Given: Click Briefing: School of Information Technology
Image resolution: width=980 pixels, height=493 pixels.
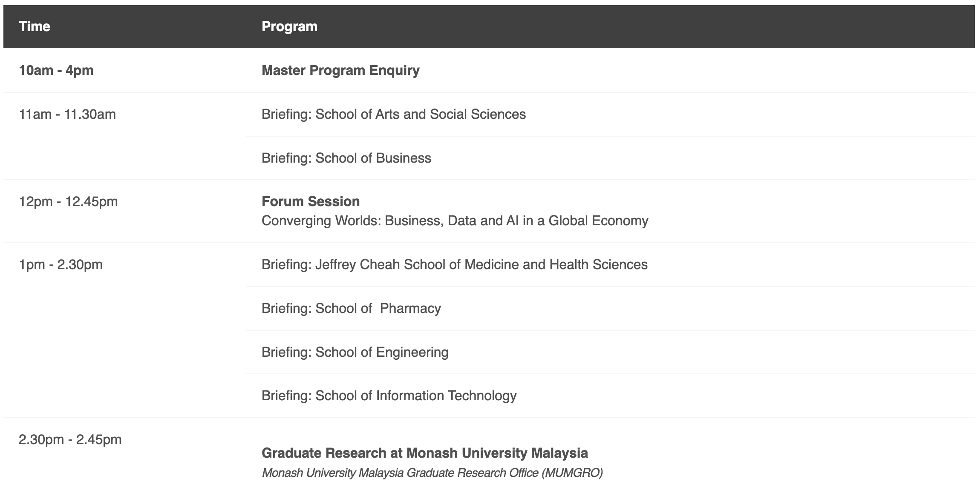Looking at the screenshot, I should [x=389, y=396].
